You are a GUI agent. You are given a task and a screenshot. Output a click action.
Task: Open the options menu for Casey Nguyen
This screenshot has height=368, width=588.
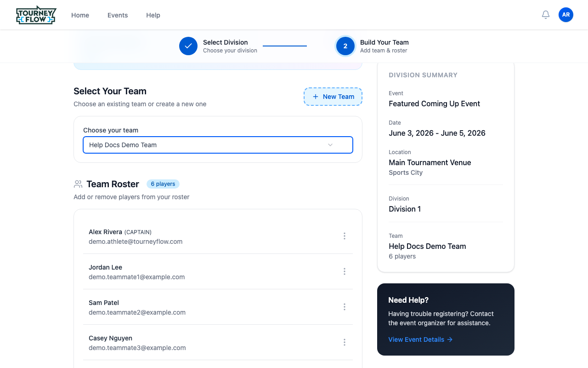point(345,342)
